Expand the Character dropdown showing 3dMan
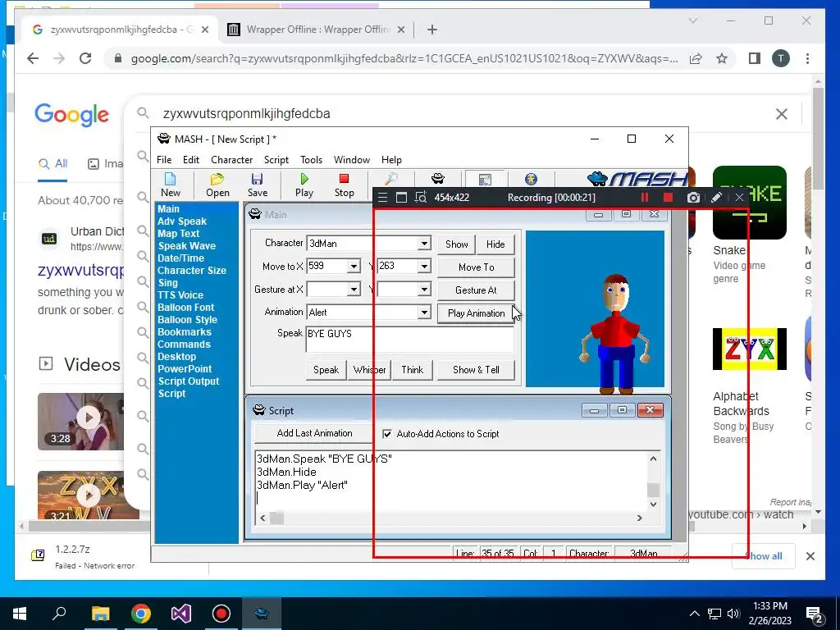840x630 pixels. point(424,243)
